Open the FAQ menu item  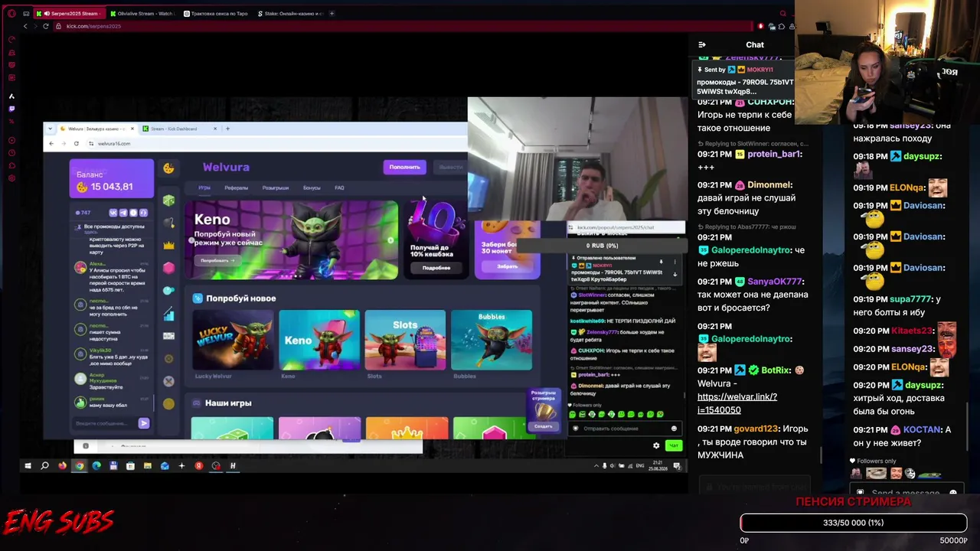click(339, 187)
